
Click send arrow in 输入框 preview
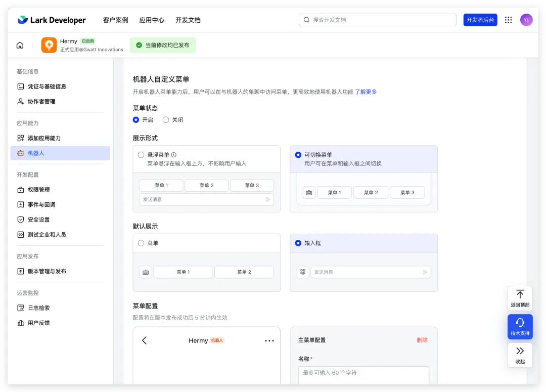[425, 272]
